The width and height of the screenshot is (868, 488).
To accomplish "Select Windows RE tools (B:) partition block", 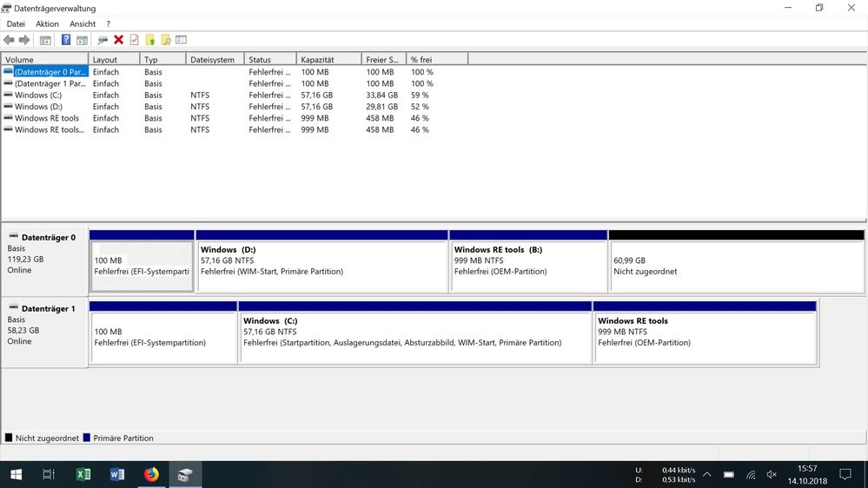I will click(528, 266).
